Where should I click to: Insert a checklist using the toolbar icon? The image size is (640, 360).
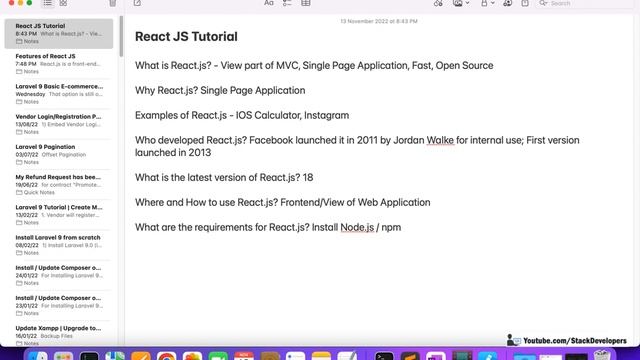point(287,3)
